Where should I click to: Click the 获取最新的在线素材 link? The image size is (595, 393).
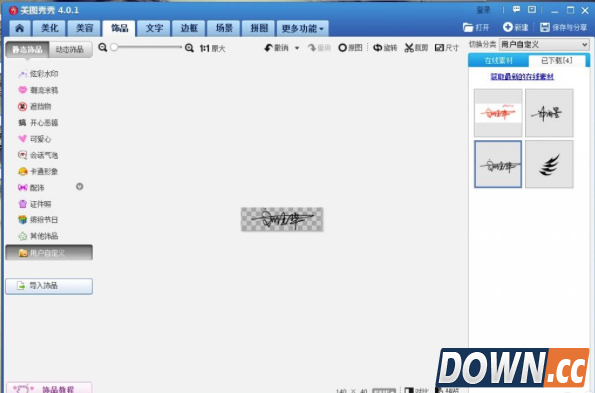coord(522,77)
